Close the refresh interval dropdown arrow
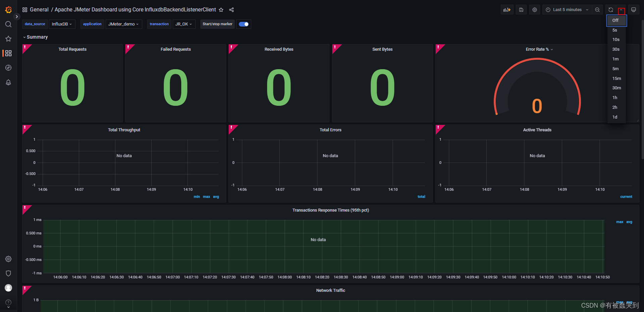644x312 pixels. (x=621, y=10)
